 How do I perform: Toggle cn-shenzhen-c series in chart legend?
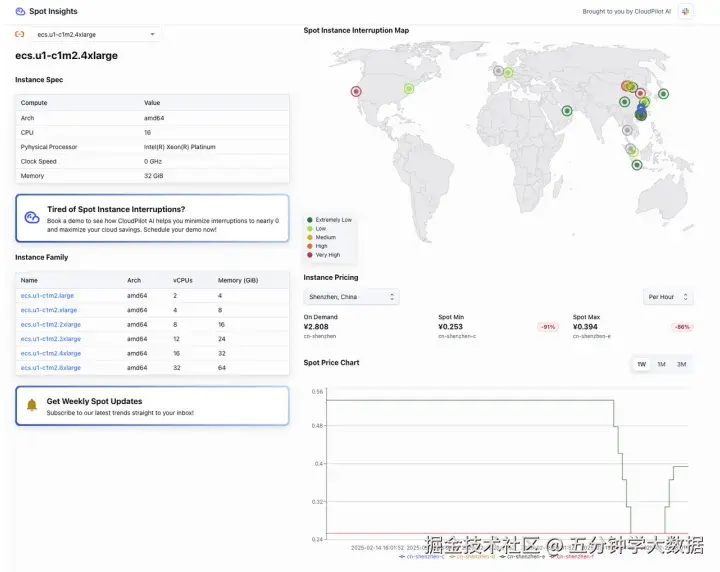tap(422, 556)
